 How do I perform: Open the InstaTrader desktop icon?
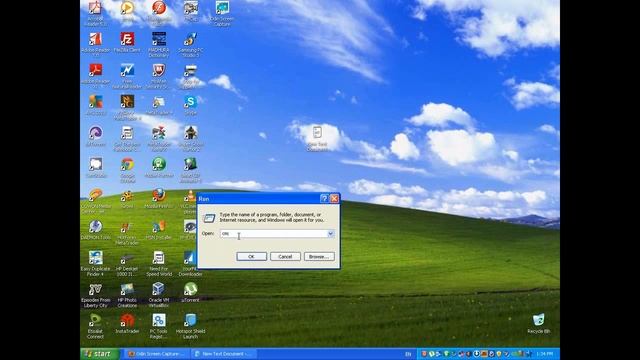[x=127, y=323]
